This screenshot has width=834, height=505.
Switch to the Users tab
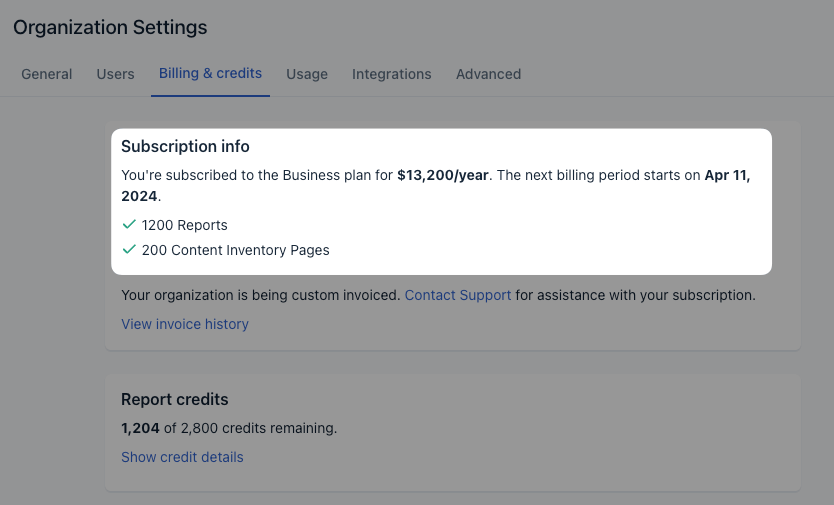point(116,74)
